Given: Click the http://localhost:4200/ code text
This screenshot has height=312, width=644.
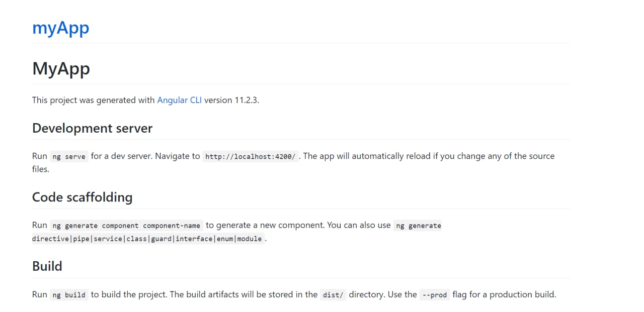Looking at the screenshot, I should pyautogui.click(x=251, y=156).
